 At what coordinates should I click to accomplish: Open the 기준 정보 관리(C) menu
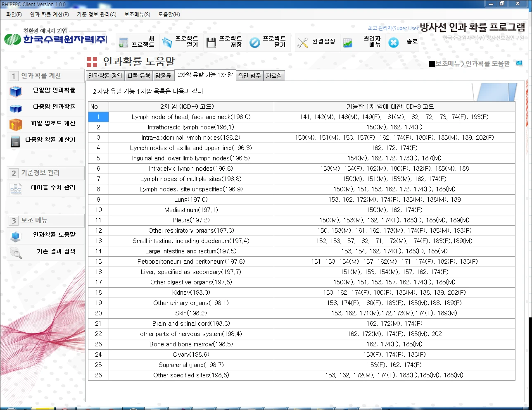(x=97, y=14)
